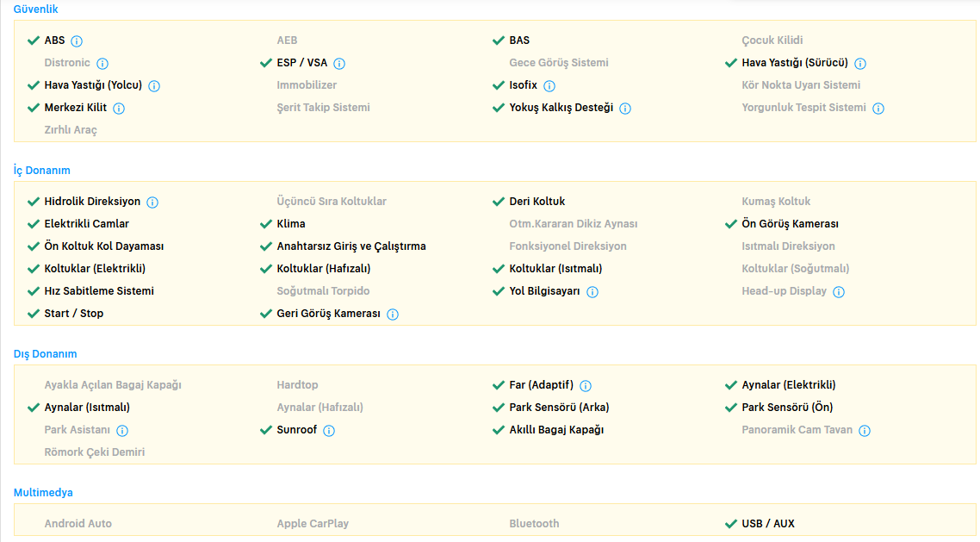Click the Park Sensörü (Arka) label

[560, 408]
